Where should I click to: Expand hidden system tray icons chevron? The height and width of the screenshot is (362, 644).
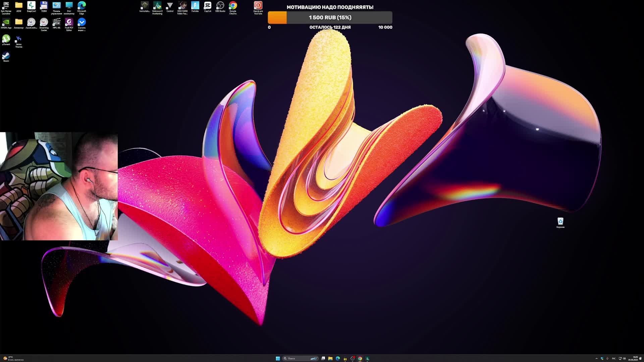(596, 358)
